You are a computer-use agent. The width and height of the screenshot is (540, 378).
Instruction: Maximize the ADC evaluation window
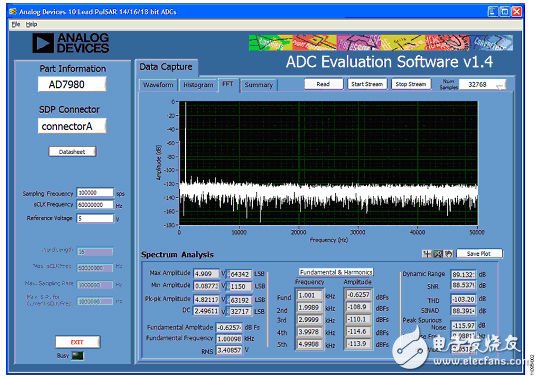(505, 12)
